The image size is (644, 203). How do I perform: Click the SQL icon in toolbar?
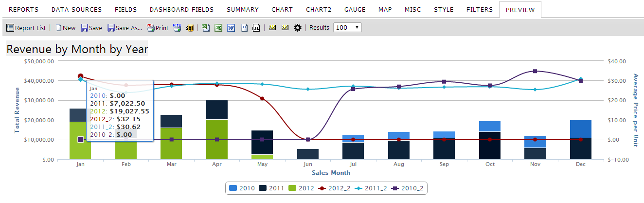[x=190, y=28]
